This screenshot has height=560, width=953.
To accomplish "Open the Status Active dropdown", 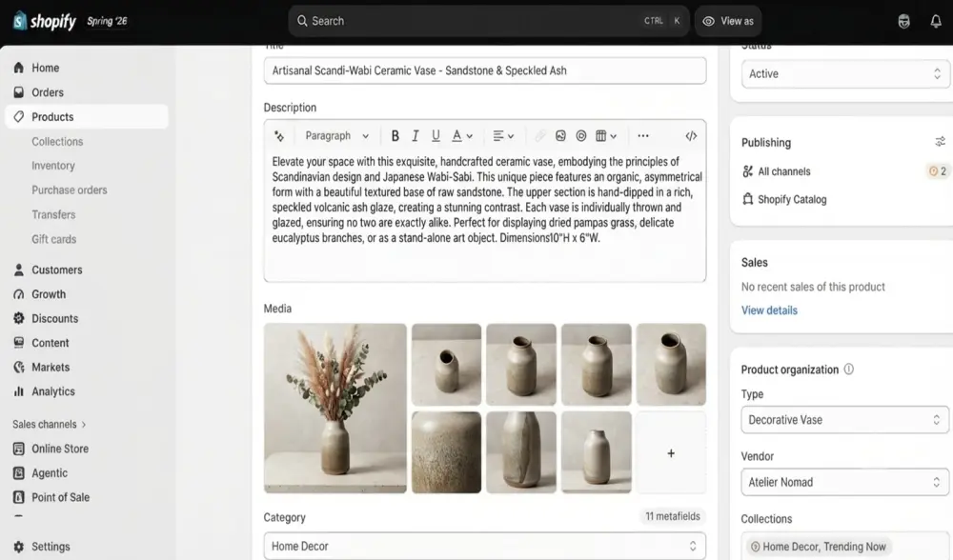I will click(844, 73).
